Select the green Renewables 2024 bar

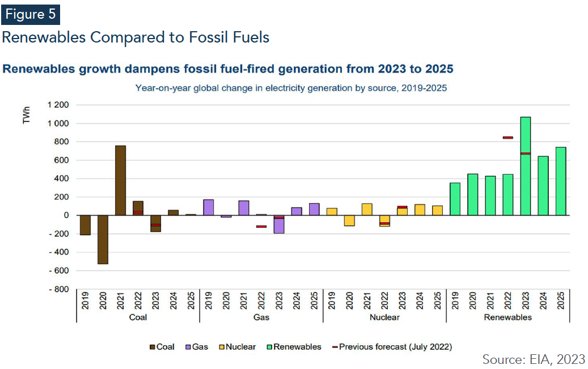[543, 186]
